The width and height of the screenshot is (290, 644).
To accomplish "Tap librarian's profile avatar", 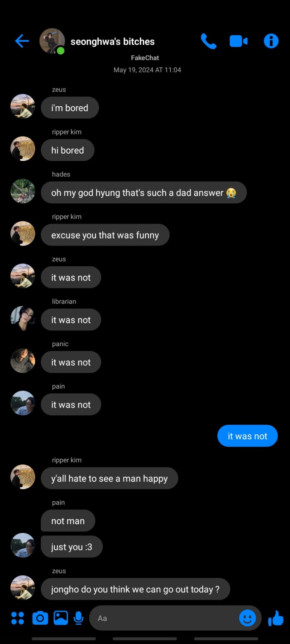I will 23,318.
